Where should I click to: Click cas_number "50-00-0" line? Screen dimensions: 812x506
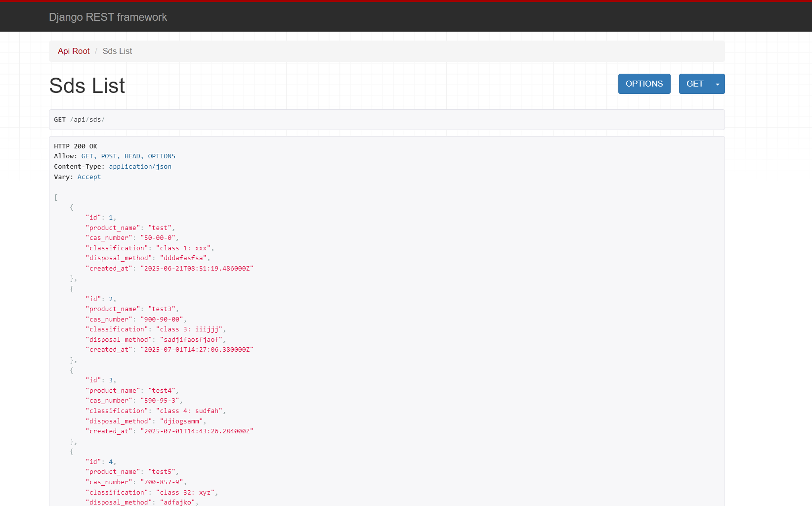(132, 238)
